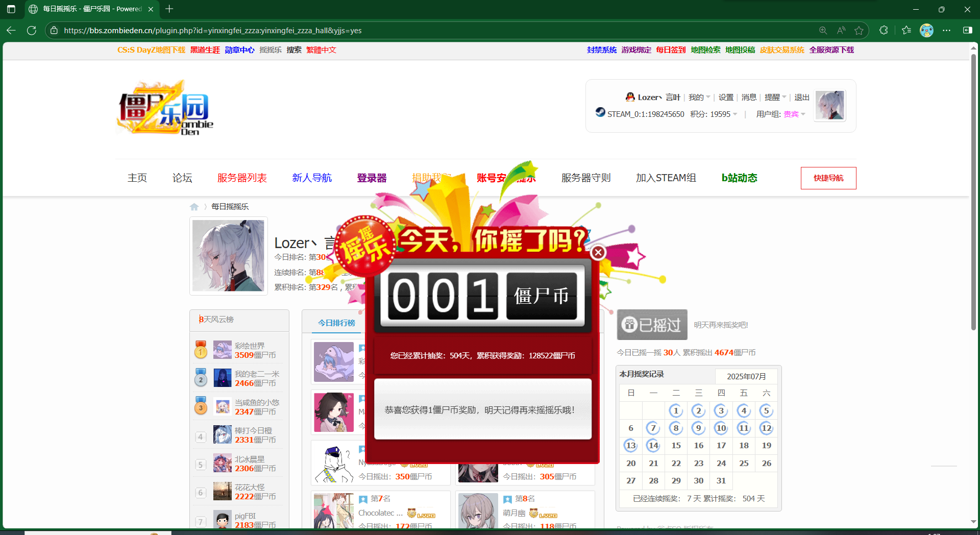Click the 2025年07月 month label
Image resolution: width=980 pixels, height=535 pixels.
746,376
